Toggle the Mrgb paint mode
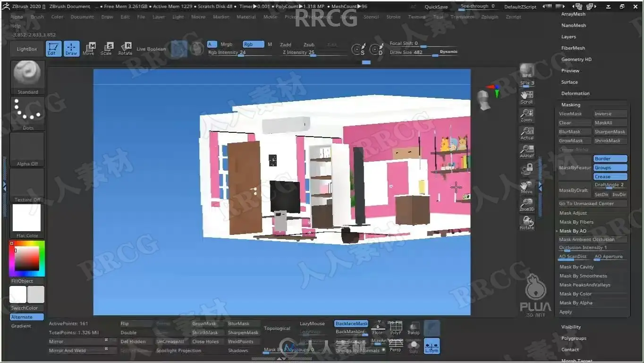This screenshot has height=363, width=644. [x=226, y=44]
